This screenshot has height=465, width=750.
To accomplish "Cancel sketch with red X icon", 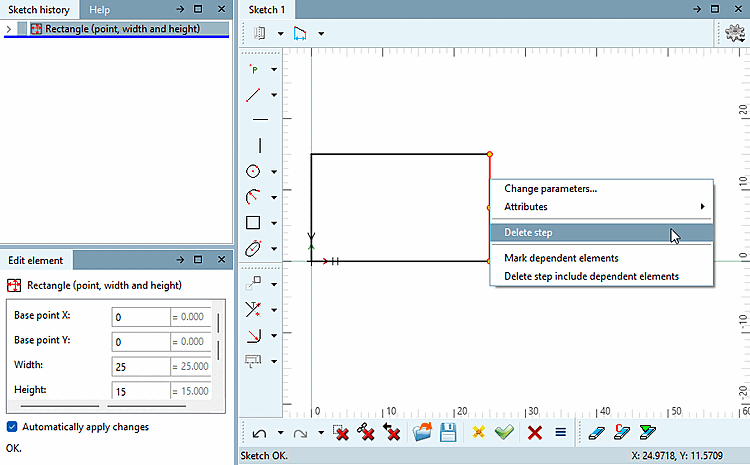I will tap(535, 433).
